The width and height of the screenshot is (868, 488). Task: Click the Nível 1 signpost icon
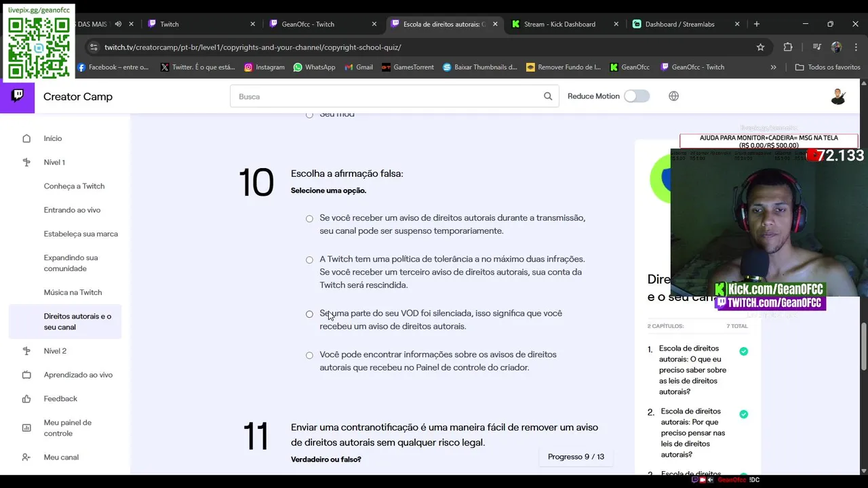click(26, 162)
